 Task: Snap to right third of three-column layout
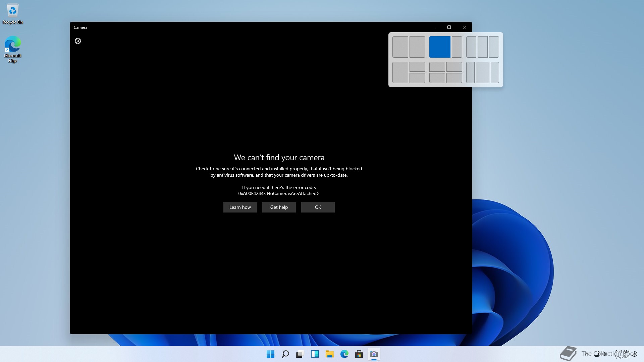[x=494, y=47]
